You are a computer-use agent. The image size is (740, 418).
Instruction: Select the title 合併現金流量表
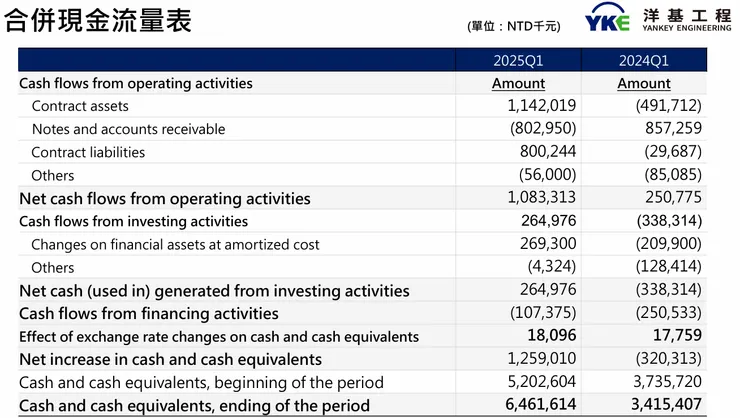pyautogui.click(x=98, y=21)
